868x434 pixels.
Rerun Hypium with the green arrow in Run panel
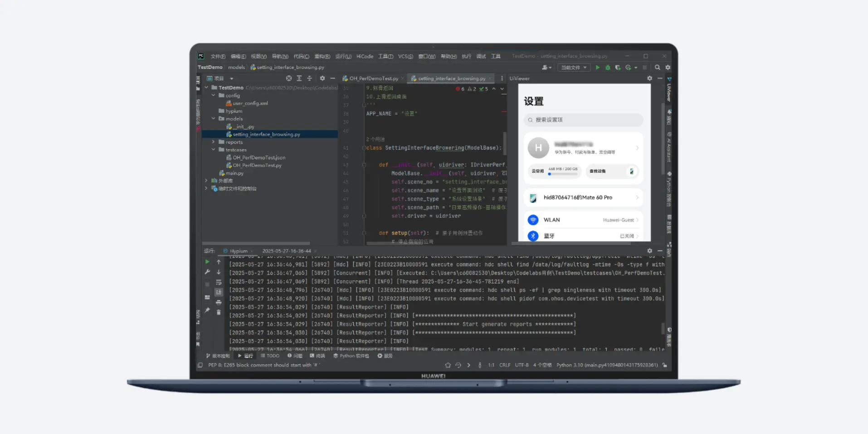pyautogui.click(x=207, y=262)
